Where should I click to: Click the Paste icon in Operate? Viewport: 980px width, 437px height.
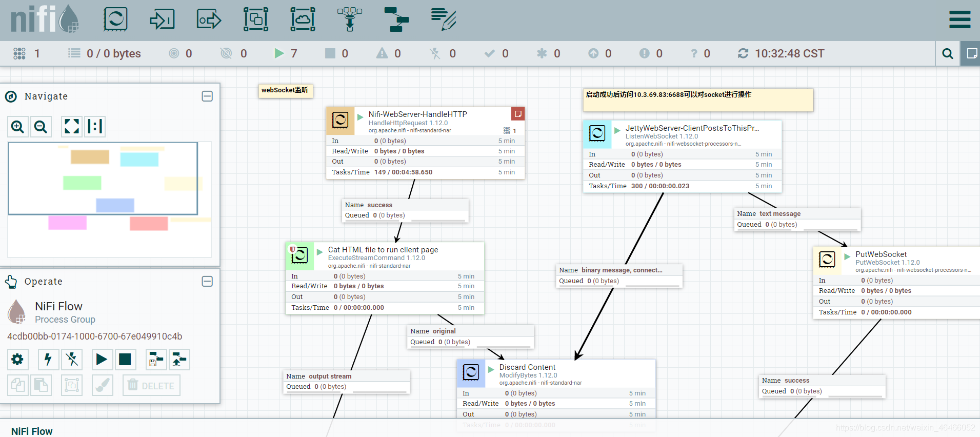pyautogui.click(x=41, y=385)
